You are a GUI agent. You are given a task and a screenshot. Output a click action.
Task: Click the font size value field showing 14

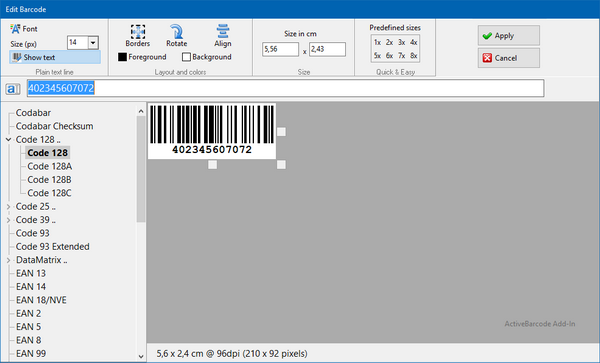(x=78, y=43)
